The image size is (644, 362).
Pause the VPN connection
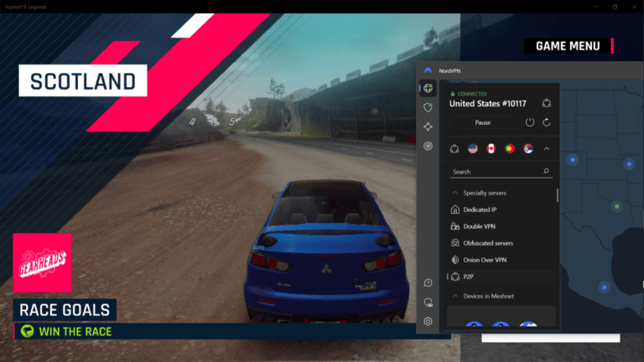(483, 122)
